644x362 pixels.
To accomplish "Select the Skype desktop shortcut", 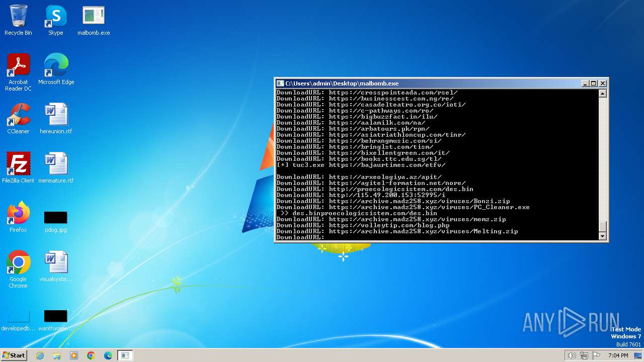I will [56, 20].
